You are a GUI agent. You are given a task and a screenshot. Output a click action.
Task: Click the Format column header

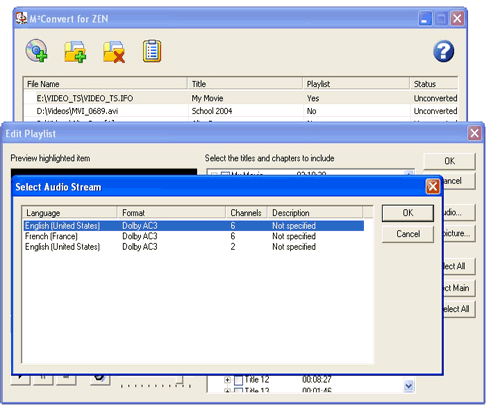coord(171,213)
